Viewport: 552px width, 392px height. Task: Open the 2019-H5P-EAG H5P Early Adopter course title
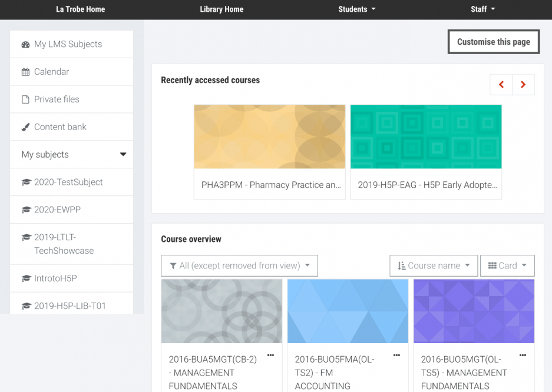427,185
